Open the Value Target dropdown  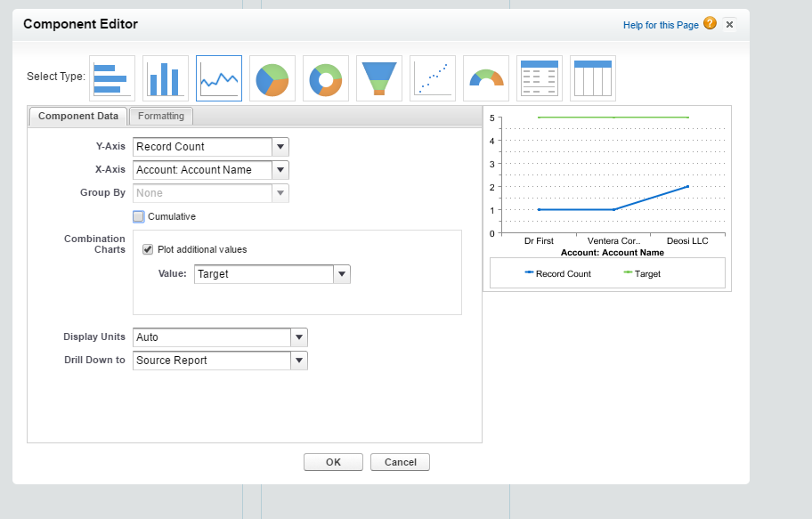click(341, 274)
